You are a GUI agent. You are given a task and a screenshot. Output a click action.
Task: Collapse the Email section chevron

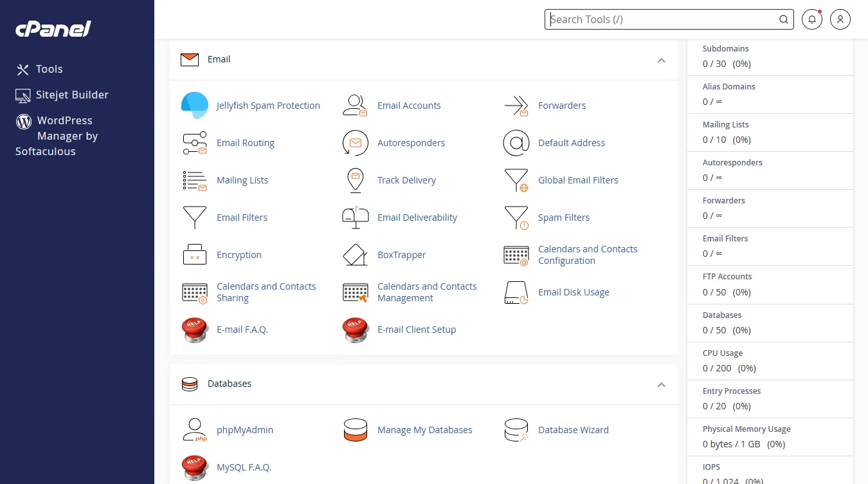661,60
